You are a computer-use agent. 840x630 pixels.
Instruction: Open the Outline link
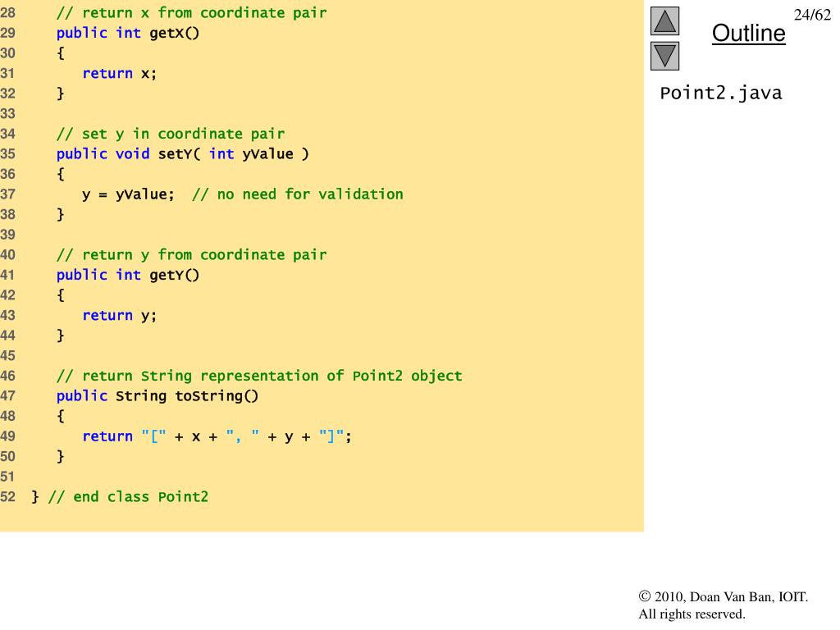point(748,33)
